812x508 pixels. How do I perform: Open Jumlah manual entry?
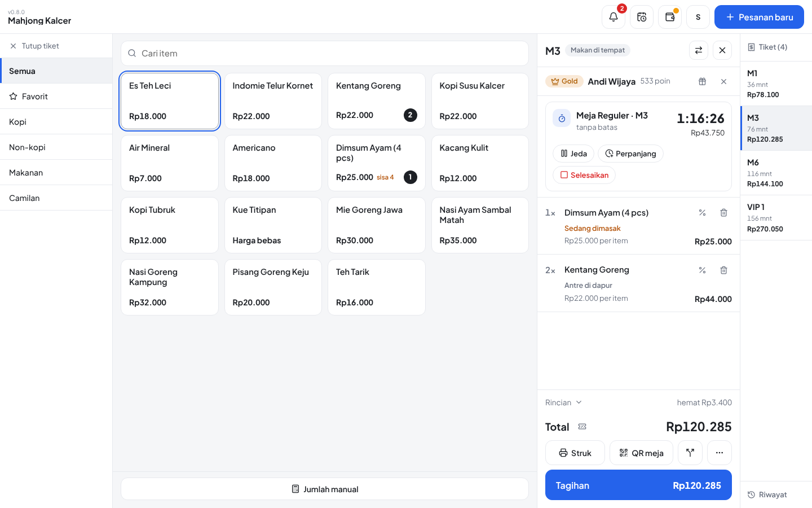point(325,489)
